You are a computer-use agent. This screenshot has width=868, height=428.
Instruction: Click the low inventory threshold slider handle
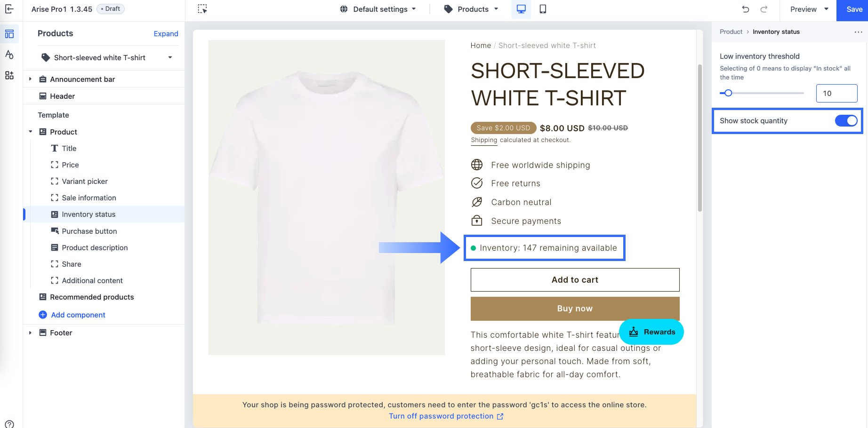point(728,93)
